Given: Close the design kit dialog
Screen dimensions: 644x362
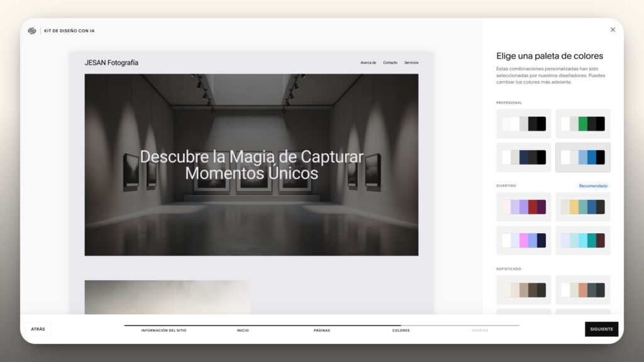Looking at the screenshot, I should click(x=613, y=30).
